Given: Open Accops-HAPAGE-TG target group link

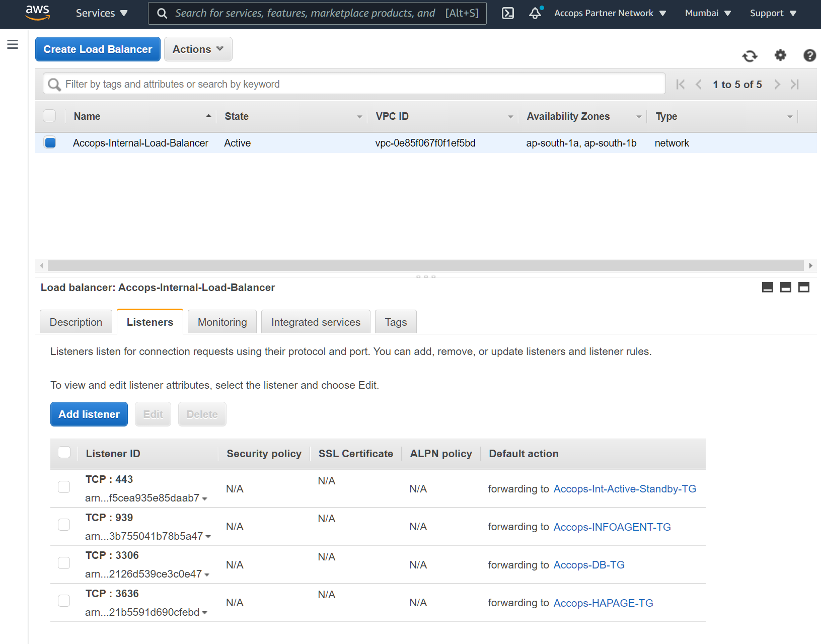Looking at the screenshot, I should click(603, 603).
